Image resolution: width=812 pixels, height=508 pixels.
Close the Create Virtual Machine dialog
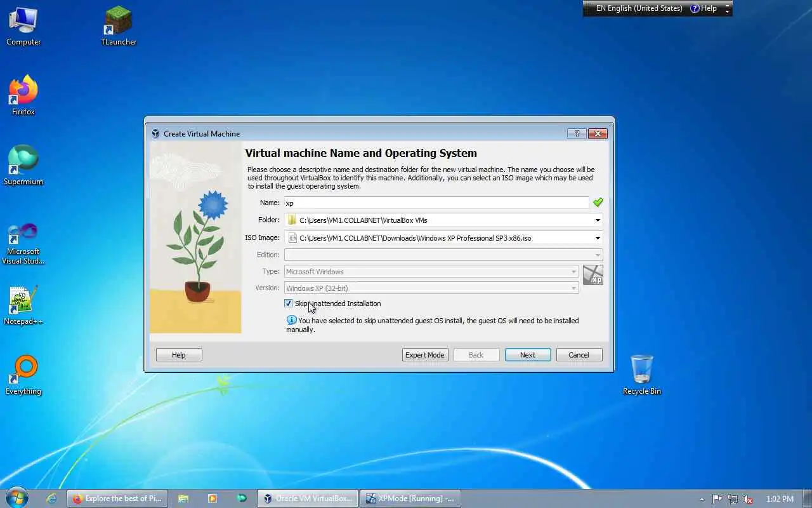pos(598,133)
